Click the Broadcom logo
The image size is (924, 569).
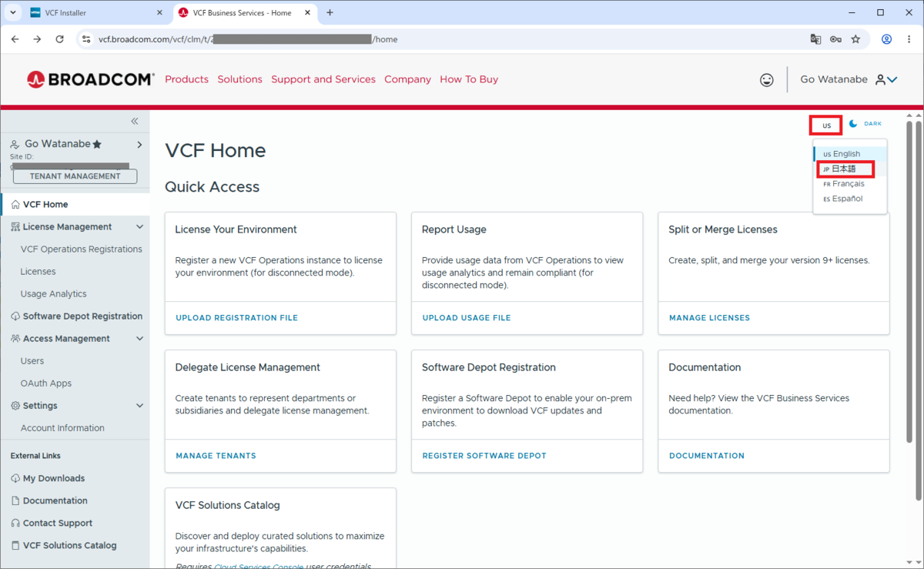91,79
